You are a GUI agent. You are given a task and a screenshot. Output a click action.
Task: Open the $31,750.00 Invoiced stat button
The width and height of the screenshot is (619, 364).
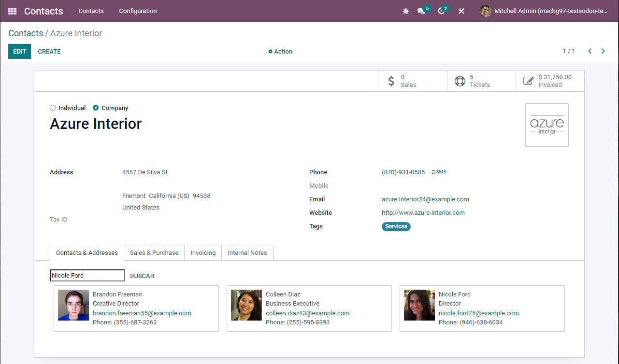pos(550,81)
